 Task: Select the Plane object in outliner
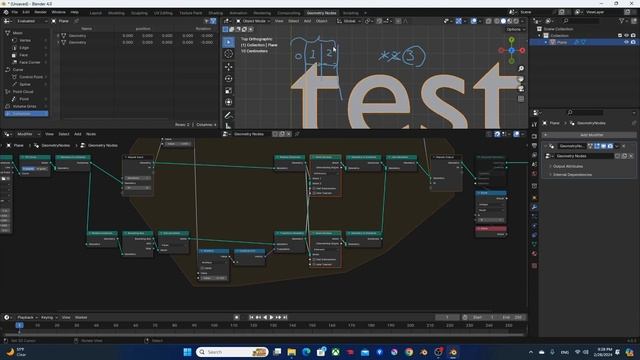(x=562, y=42)
